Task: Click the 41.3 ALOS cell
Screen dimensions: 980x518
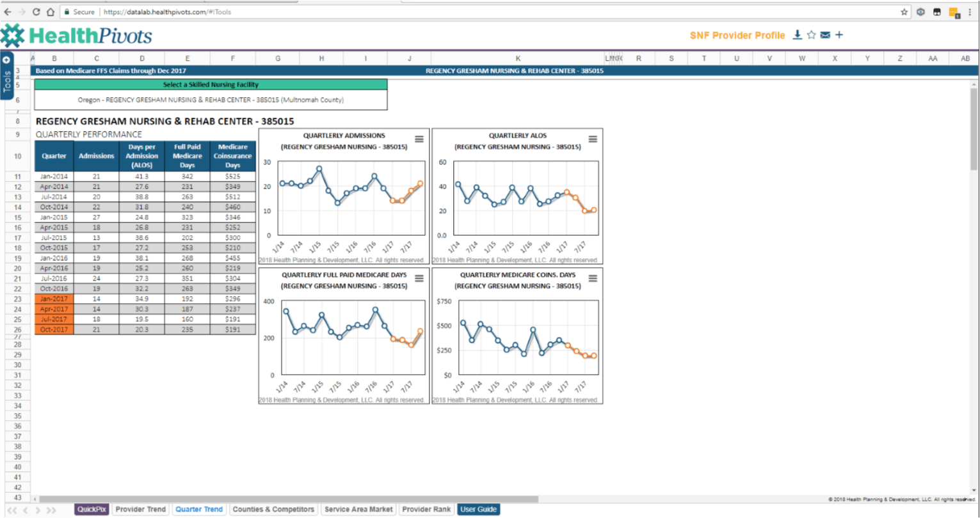Action: click(x=141, y=176)
